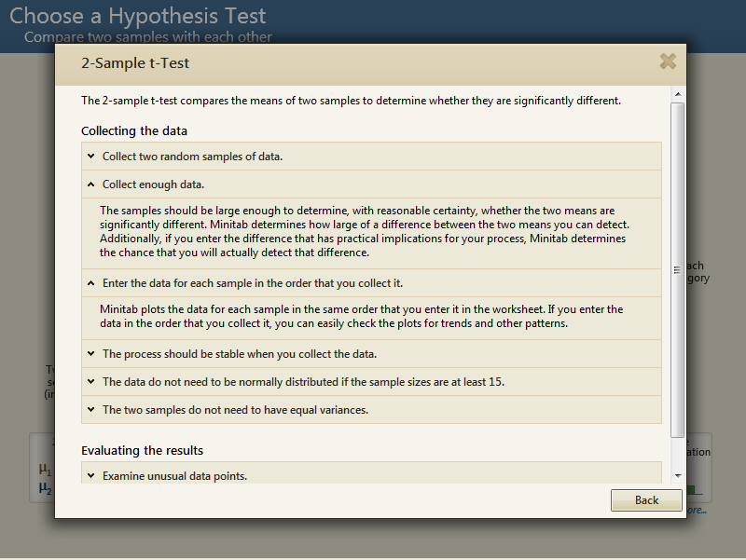Click chevron beside 'Examine unusual data points'
The height and width of the screenshot is (560, 746).
pyautogui.click(x=90, y=476)
